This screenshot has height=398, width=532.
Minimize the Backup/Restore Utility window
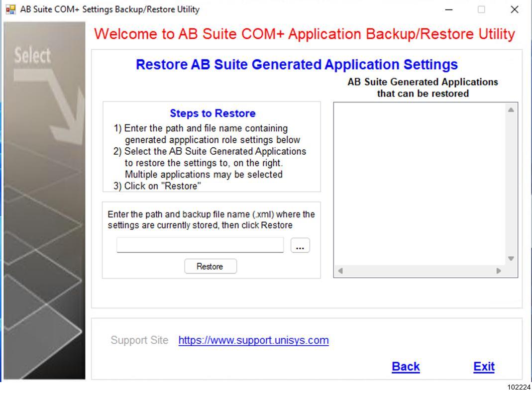[449, 9]
